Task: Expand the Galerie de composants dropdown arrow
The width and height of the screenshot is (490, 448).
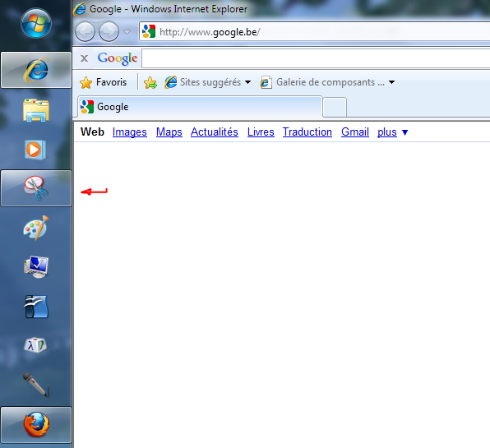Action: tap(391, 82)
